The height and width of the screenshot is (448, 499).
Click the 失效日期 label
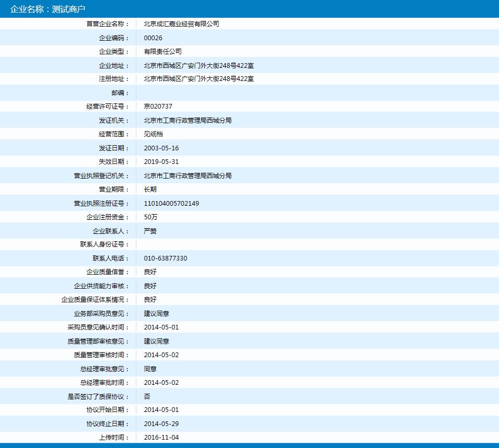pyautogui.click(x=113, y=161)
